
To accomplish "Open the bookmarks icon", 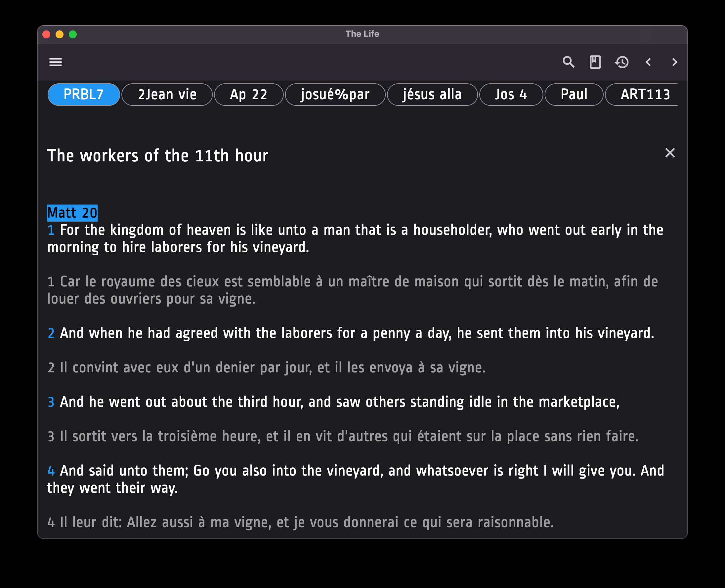I will coord(595,62).
